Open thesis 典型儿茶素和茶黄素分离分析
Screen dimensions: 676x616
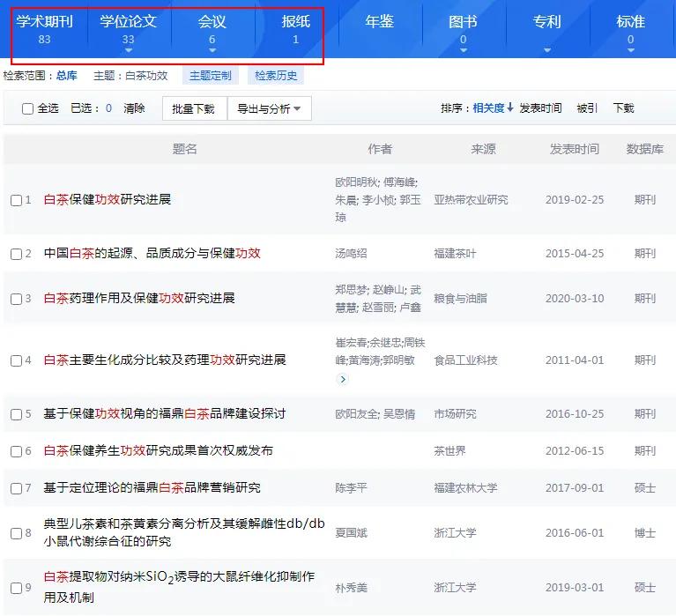184,532
